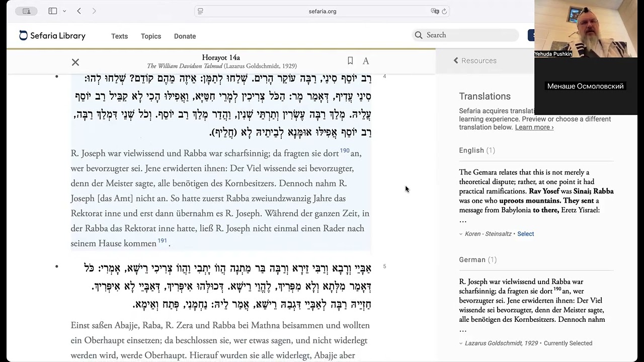
Task: Reload the page
Action: 444,11
